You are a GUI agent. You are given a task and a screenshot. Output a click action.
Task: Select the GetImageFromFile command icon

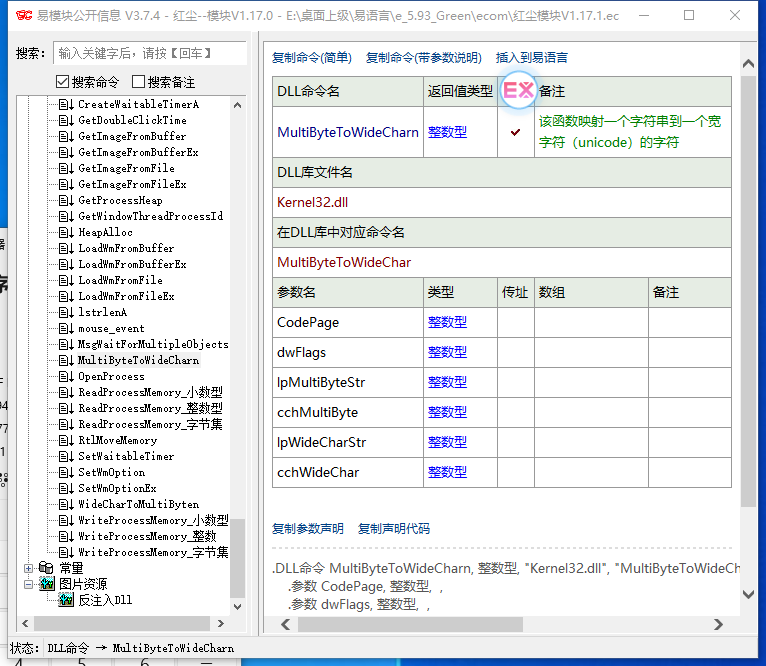click(x=66, y=168)
